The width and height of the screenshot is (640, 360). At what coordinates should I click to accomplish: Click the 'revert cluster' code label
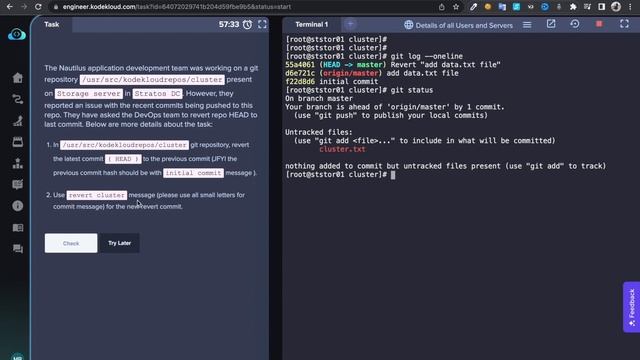click(97, 195)
